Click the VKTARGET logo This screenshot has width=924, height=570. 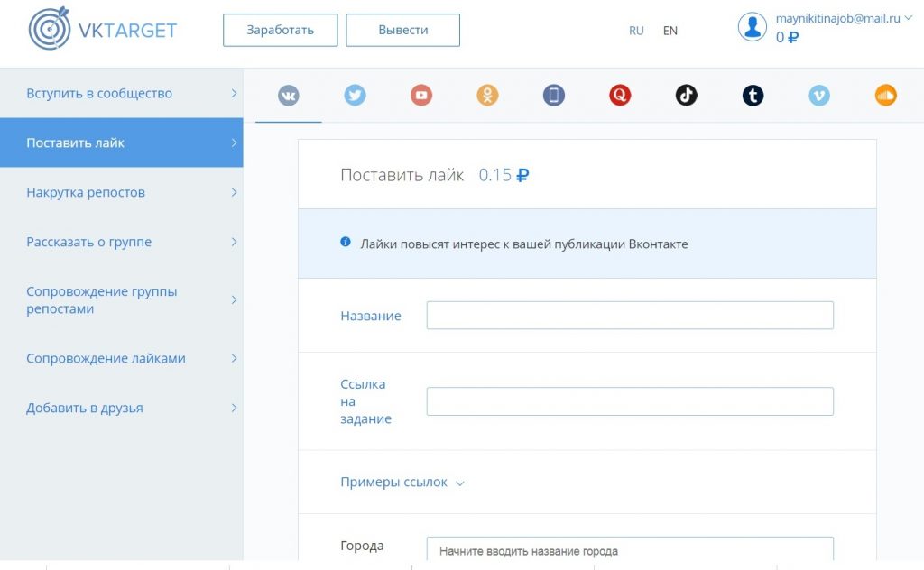[103, 29]
